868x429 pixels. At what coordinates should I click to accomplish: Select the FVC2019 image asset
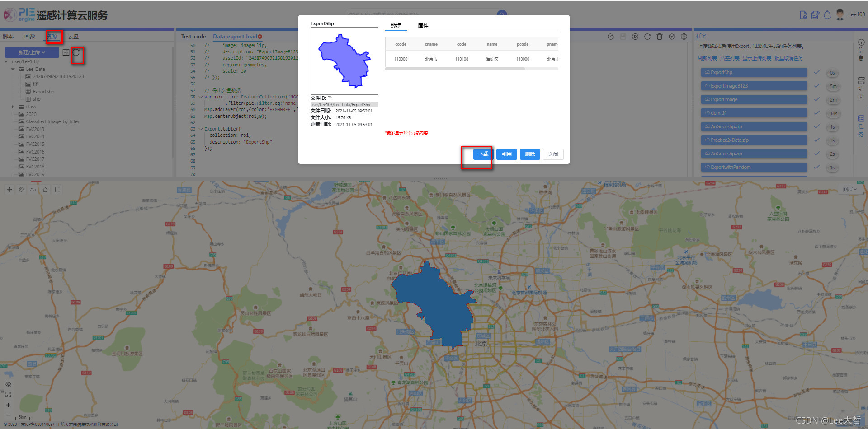[35, 174]
